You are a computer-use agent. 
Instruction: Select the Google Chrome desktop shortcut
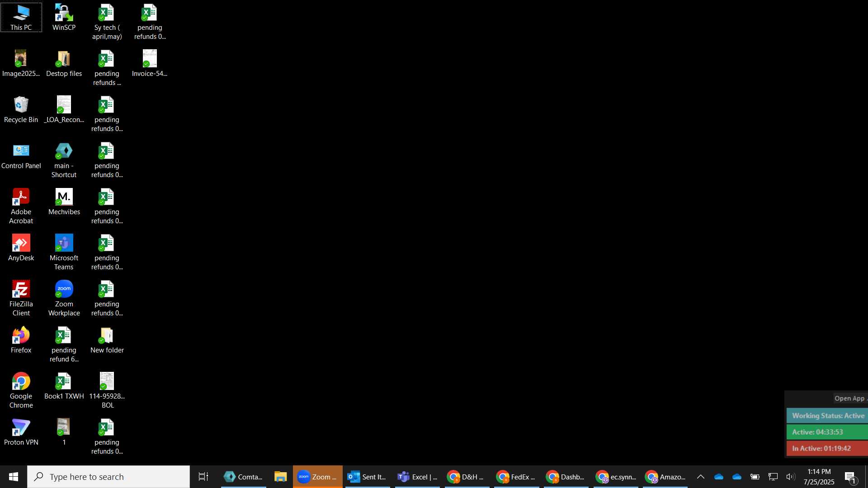pos(21,391)
